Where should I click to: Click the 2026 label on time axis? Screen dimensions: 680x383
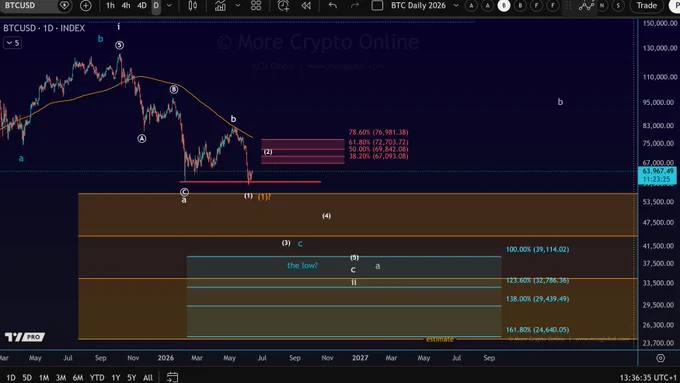point(166,358)
